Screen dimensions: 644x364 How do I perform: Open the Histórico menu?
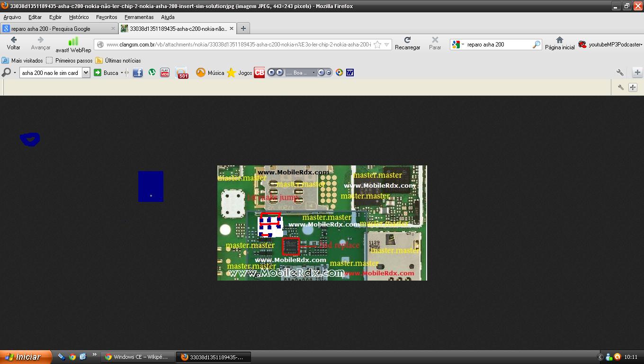click(x=79, y=17)
